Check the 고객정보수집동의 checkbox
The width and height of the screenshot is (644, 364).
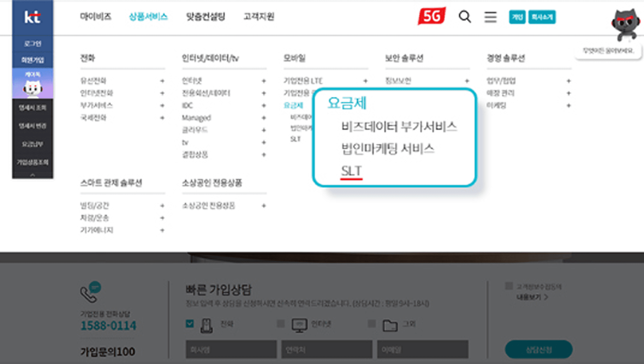point(509,286)
